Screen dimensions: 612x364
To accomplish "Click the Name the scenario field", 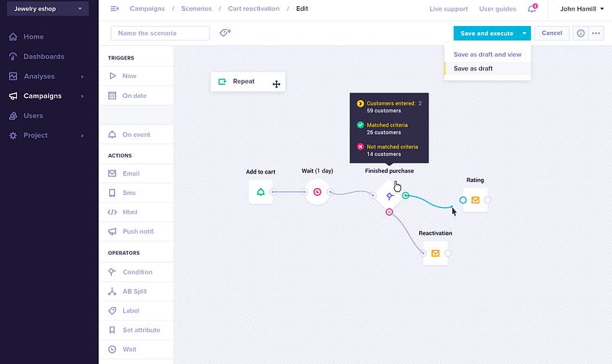I will click(x=160, y=33).
